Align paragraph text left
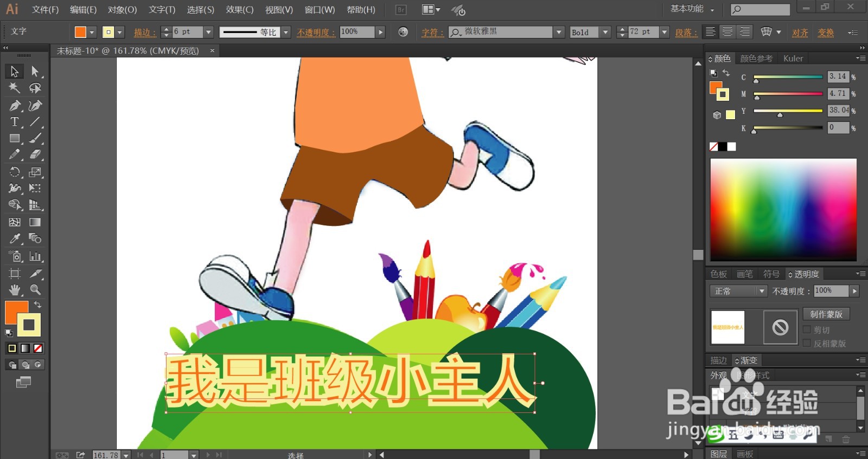The height and width of the screenshot is (459, 868). (x=710, y=32)
